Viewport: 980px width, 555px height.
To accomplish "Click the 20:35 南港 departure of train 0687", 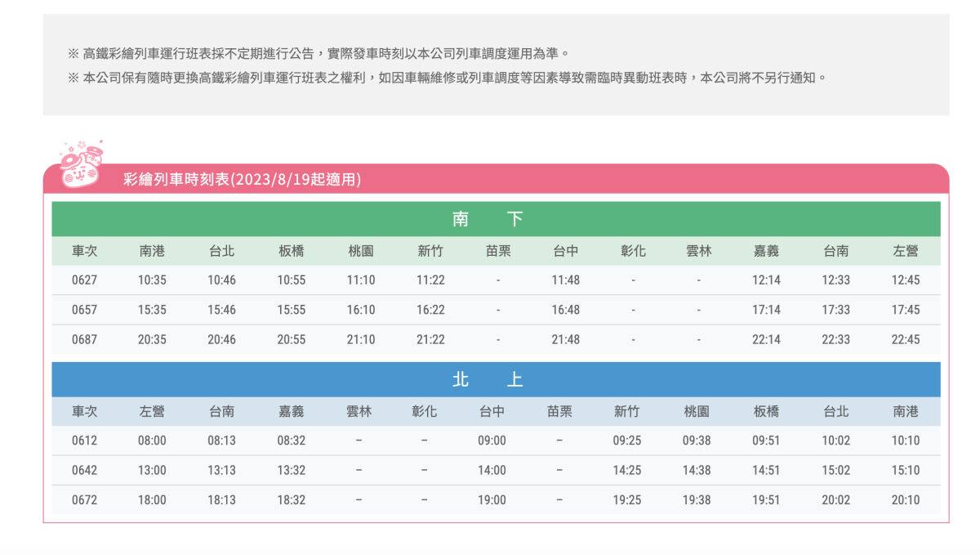I will [x=152, y=339].
